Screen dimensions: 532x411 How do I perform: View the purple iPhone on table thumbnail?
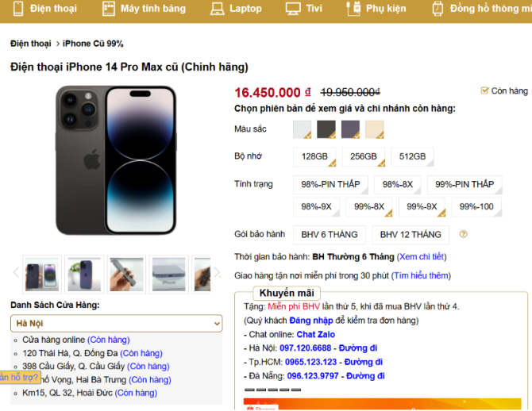tap(84, 275)
